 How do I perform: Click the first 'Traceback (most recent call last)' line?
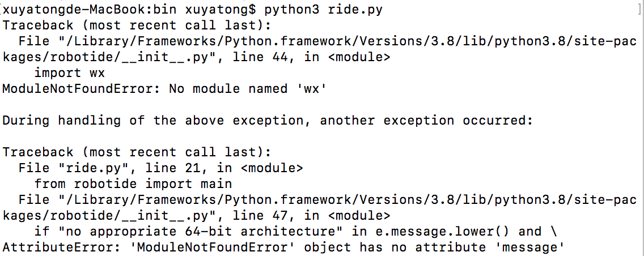point(137,25)
